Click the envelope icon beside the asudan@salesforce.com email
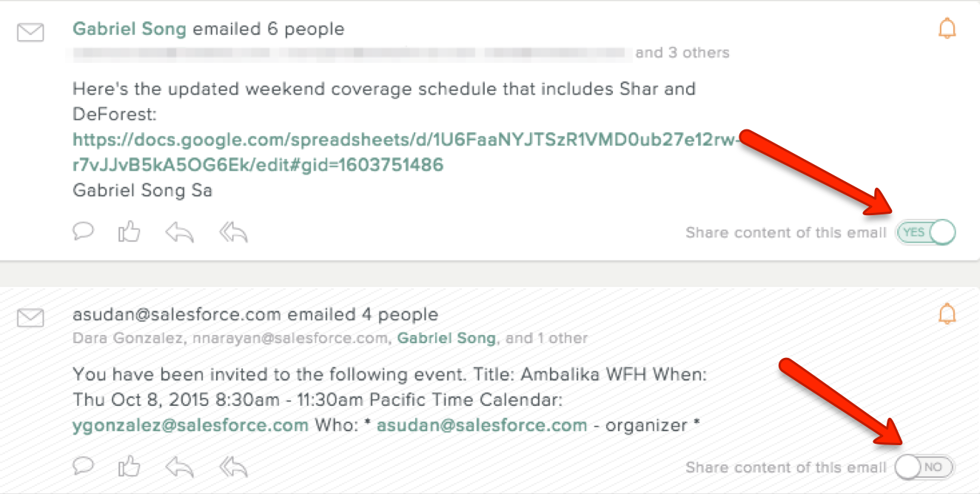The height and width of the screenshot is (494, 980). click(x=30, y=318)
